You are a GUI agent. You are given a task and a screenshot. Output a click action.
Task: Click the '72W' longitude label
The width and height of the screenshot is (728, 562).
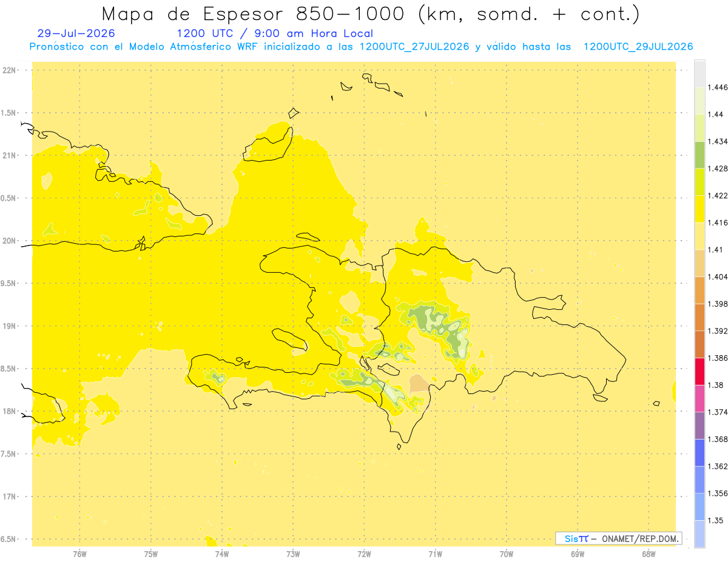coord(365,554)
